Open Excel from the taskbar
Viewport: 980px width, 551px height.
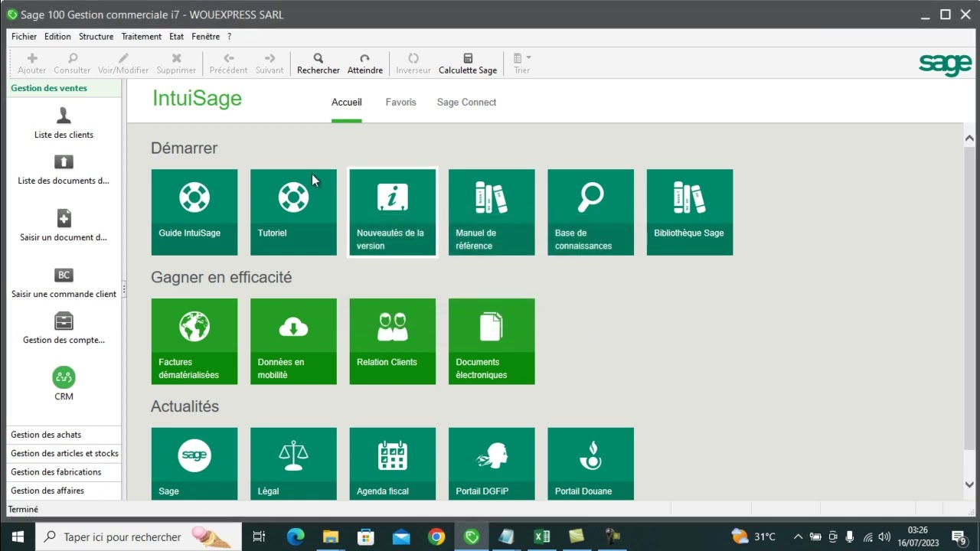tap(542, 536)
